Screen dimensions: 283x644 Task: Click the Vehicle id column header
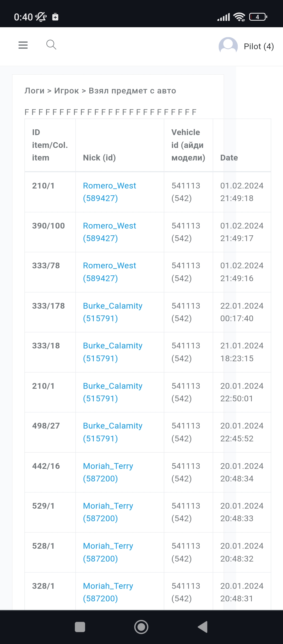[x=188, y=145]
